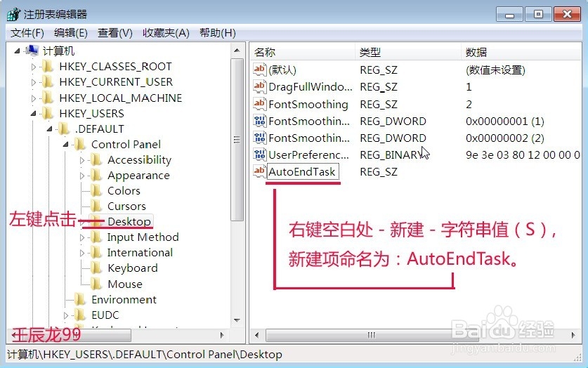Click the FontSmoothing REG_SZ value icon
588x368 pixels.
(259, 104)
